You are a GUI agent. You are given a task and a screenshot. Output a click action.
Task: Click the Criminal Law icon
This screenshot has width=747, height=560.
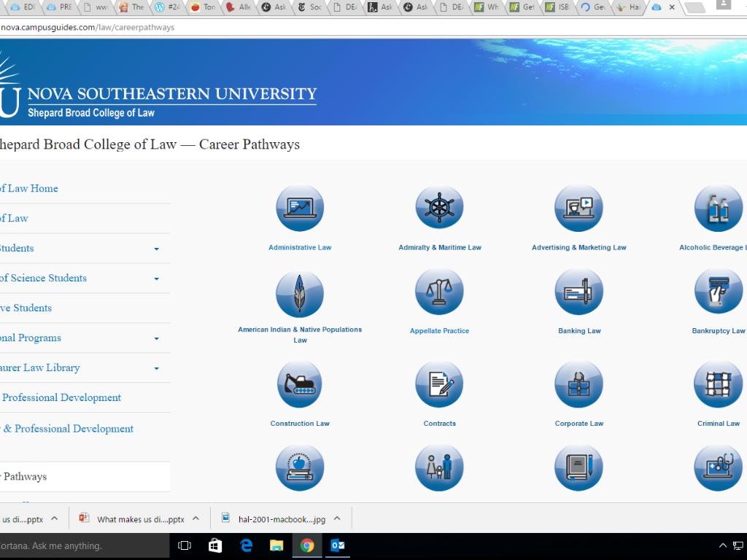718,384
